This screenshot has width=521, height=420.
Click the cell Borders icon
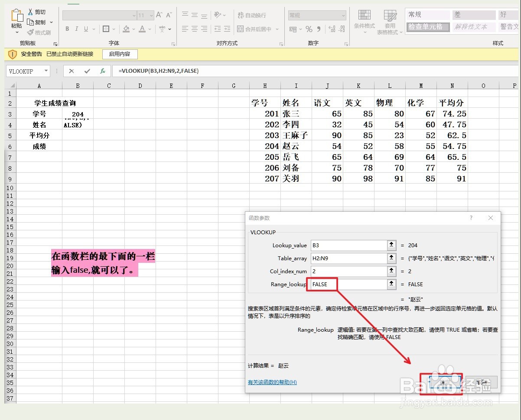[106, 29]
